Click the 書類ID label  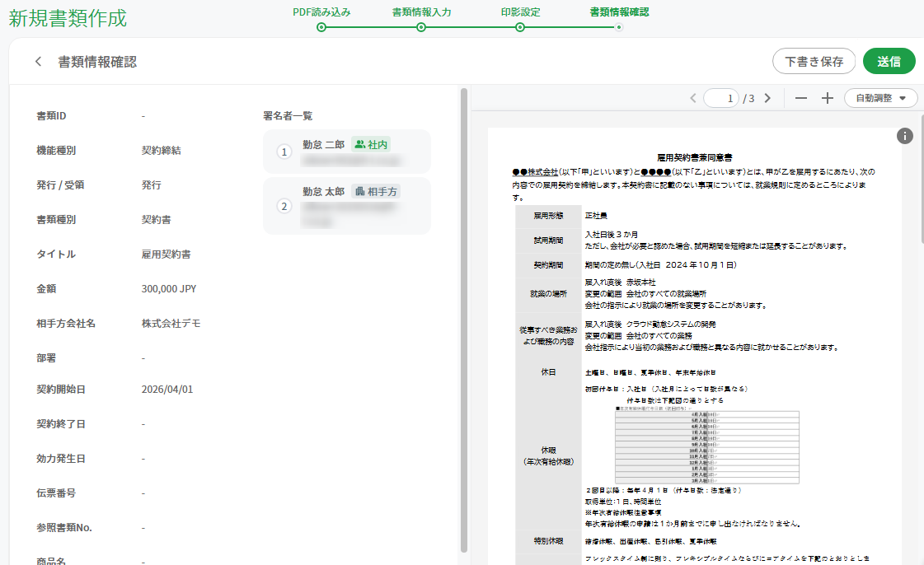click(51, 116)
